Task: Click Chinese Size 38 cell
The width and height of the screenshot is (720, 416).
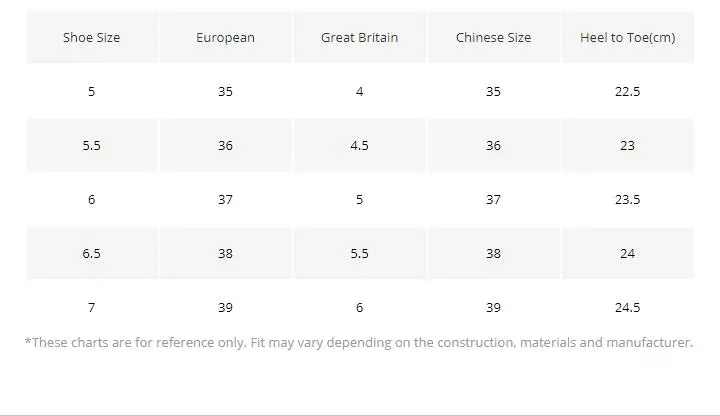Action: tap(493, 254)
